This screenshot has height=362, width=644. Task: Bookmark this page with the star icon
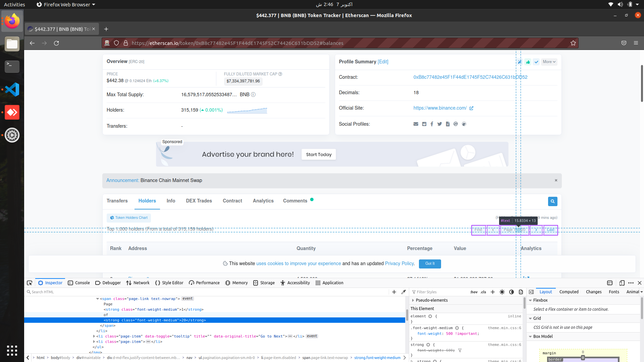(x=573, y=43)
